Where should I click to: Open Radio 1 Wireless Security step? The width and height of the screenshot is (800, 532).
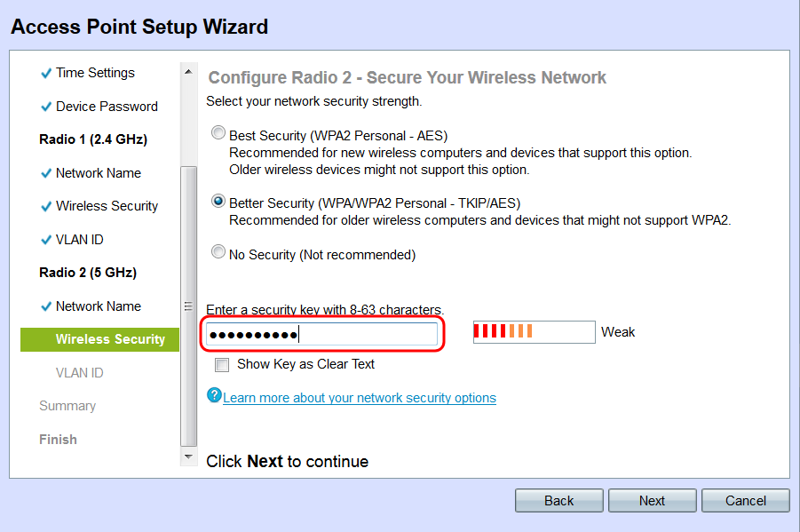107,206
